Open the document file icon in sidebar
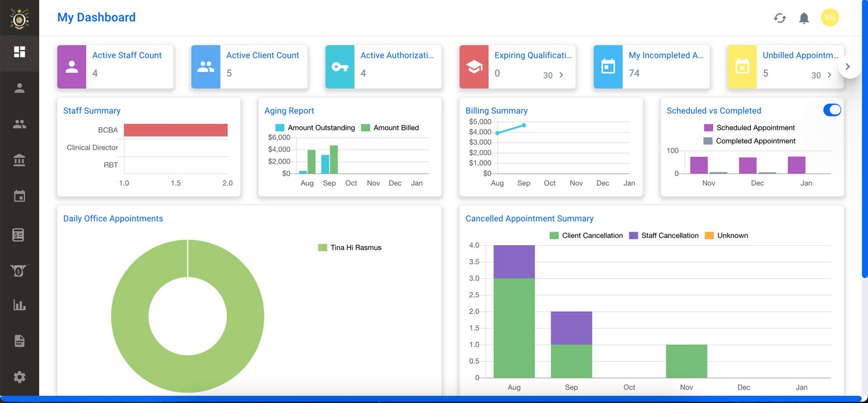This screenshot has height=403, width=868. (x=20, y=341)
